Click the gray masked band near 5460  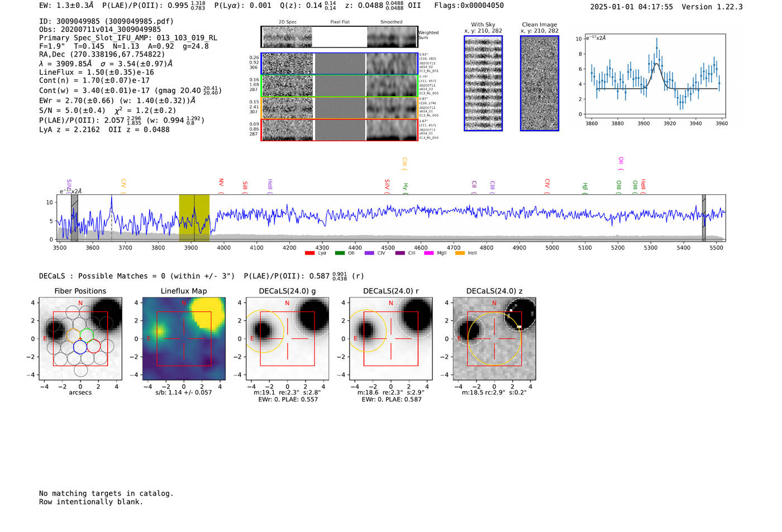coord(704,218)
